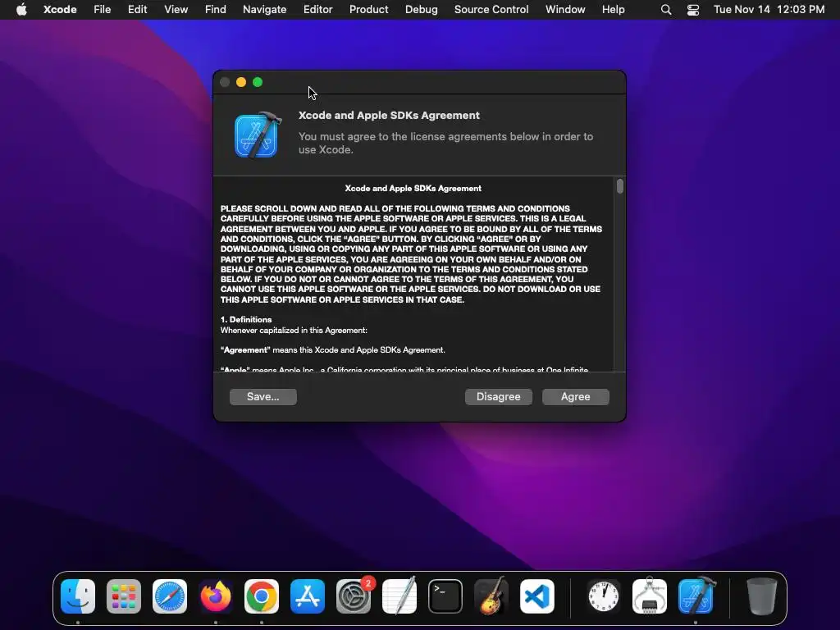Click the bold dialog title "Xcode and Apple SDKs Agreement"
Image resolution: width=840 pixels, height=630 pixels.
pos(389,115)
